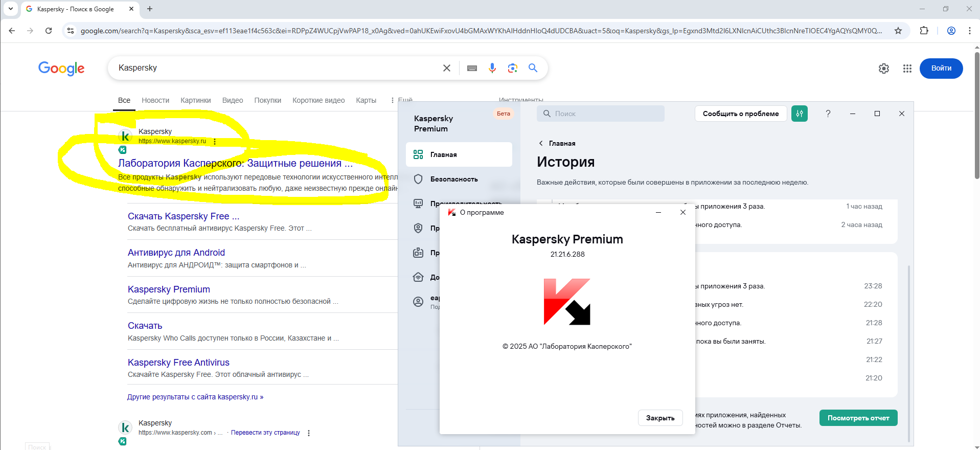
Task: Click the Войти sign-in button
Action: coord(941,69)
